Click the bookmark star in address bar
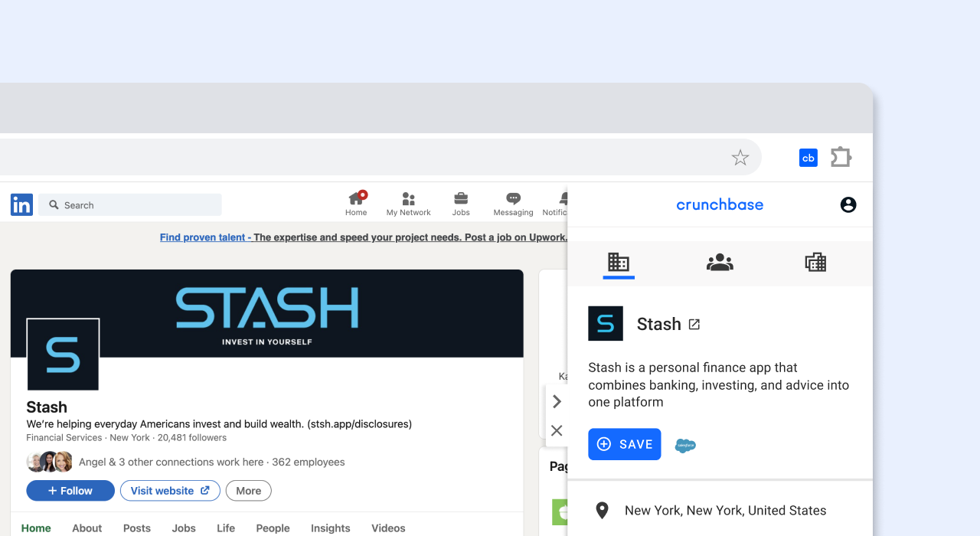 pos(740,158)
